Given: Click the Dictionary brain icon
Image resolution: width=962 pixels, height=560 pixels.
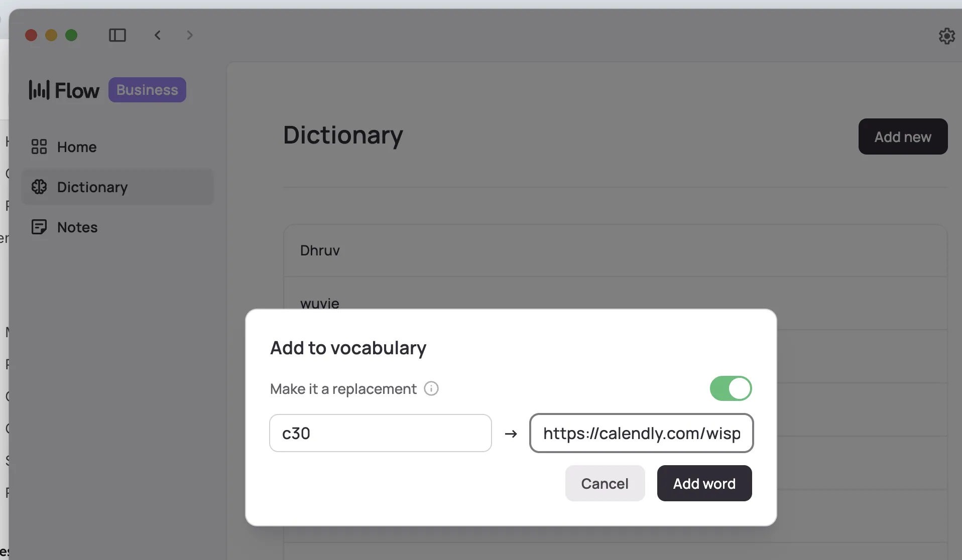Looking at the screenshot, I should pos(39,187).
